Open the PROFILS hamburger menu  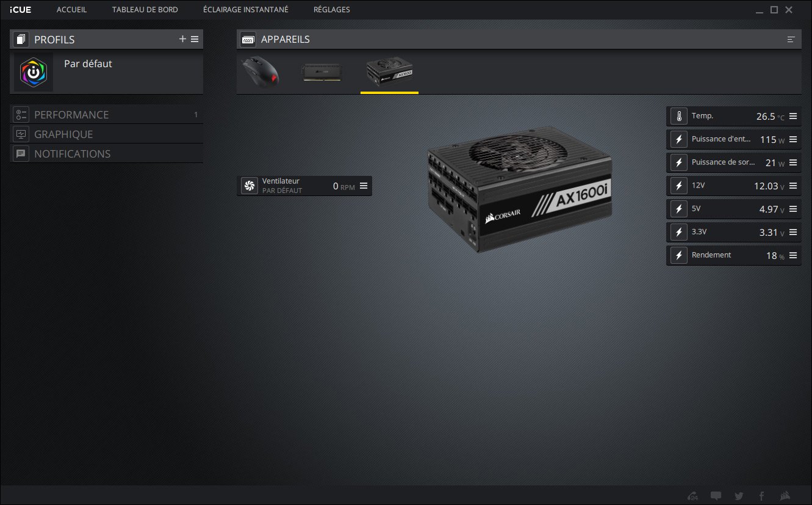pyautogui.click(x=195, y=39)
